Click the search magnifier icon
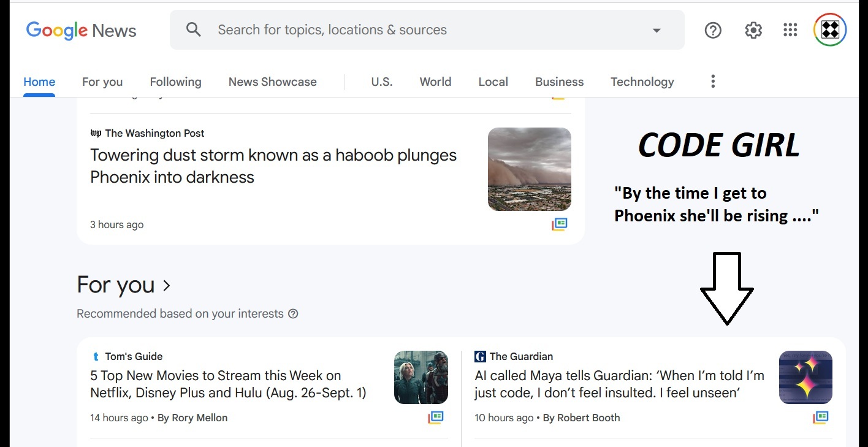This screenshot has height=447, width=868. (194, 29)
